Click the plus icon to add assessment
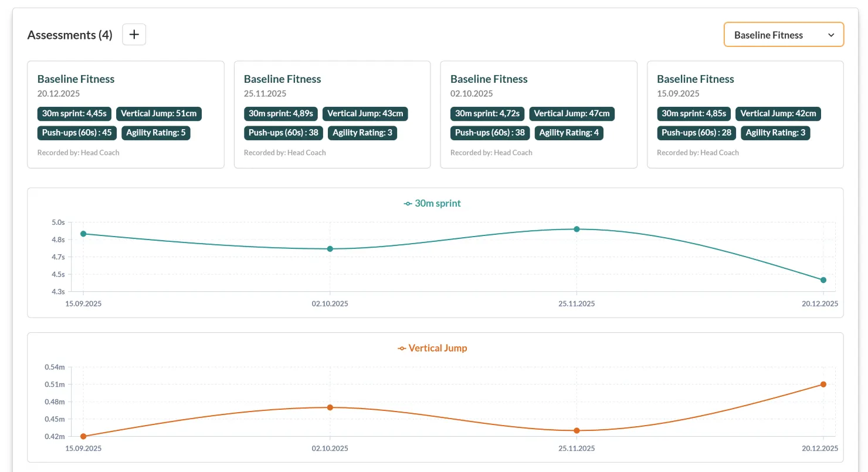 pos(134,35)
